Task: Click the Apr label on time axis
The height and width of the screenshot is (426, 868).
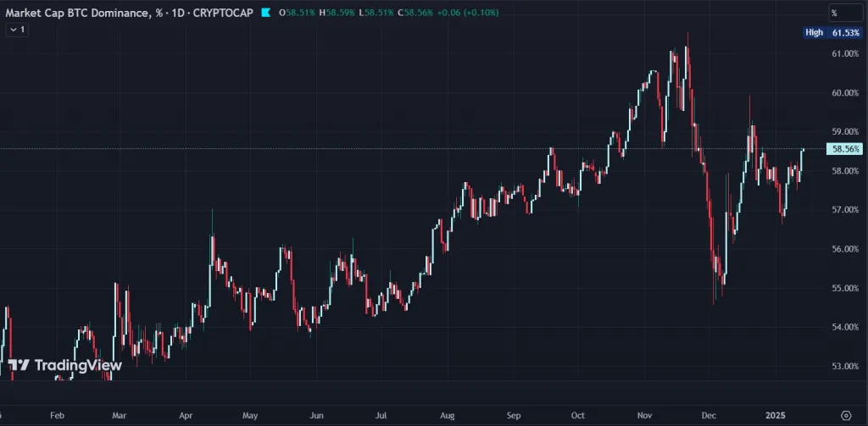Action: 186,416
